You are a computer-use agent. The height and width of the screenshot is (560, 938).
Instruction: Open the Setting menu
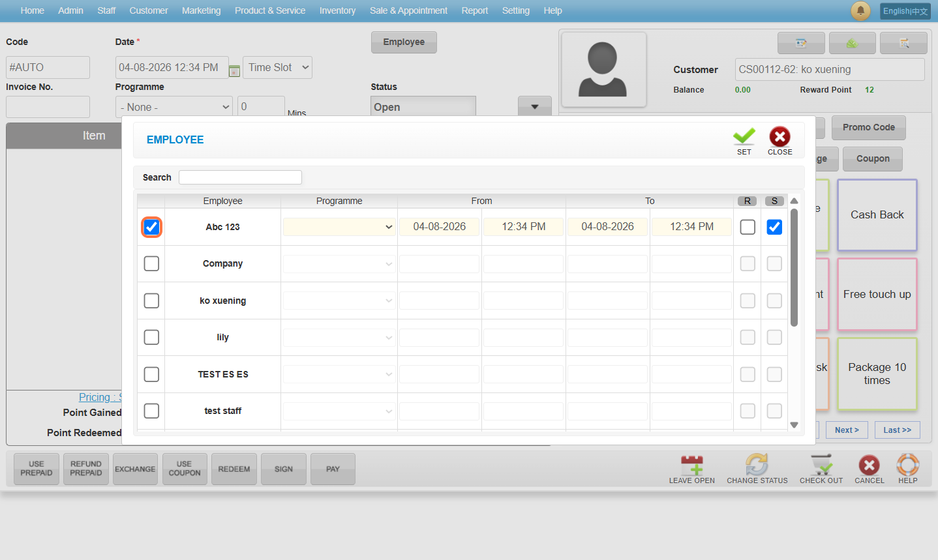click(516, 10)
